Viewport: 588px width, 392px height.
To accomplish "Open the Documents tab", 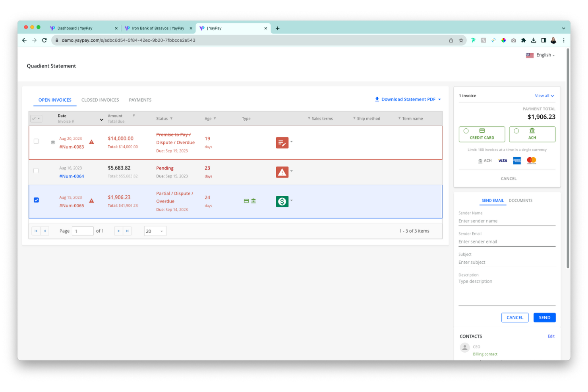I will (520, 200).
